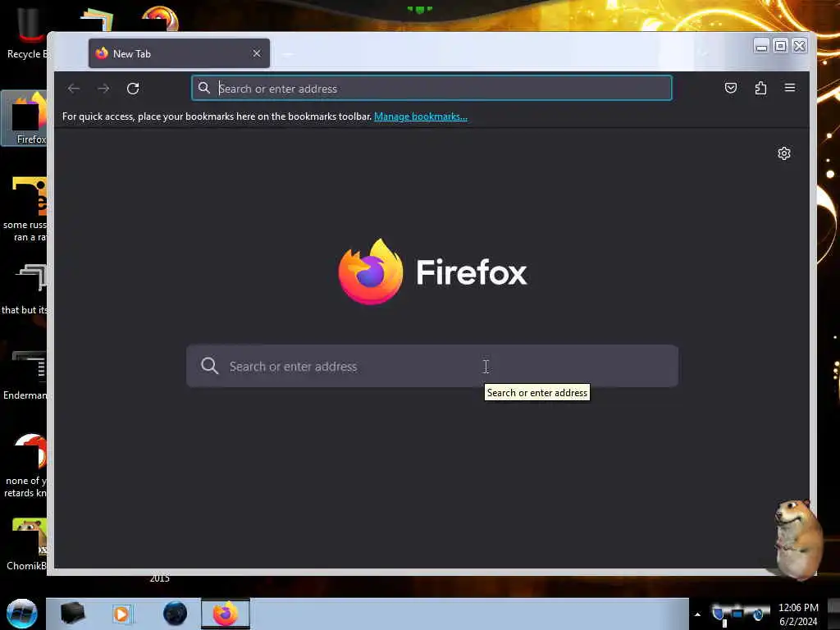Open the clock showing 12:06 PM

[798, 614]
